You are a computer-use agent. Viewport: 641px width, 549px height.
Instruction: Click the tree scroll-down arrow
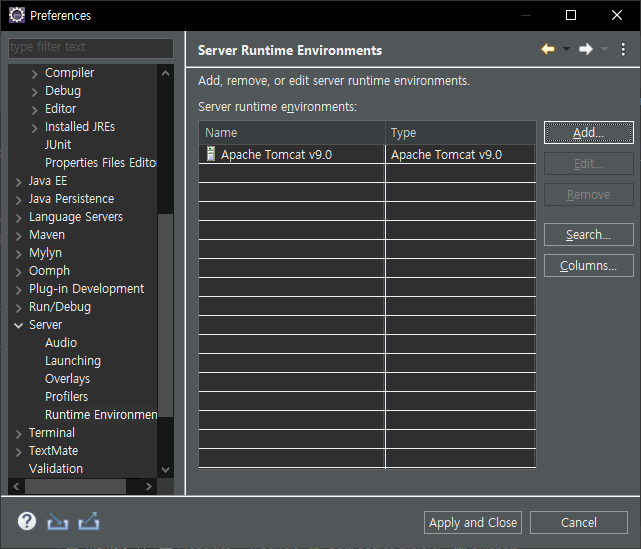(166, 469)
